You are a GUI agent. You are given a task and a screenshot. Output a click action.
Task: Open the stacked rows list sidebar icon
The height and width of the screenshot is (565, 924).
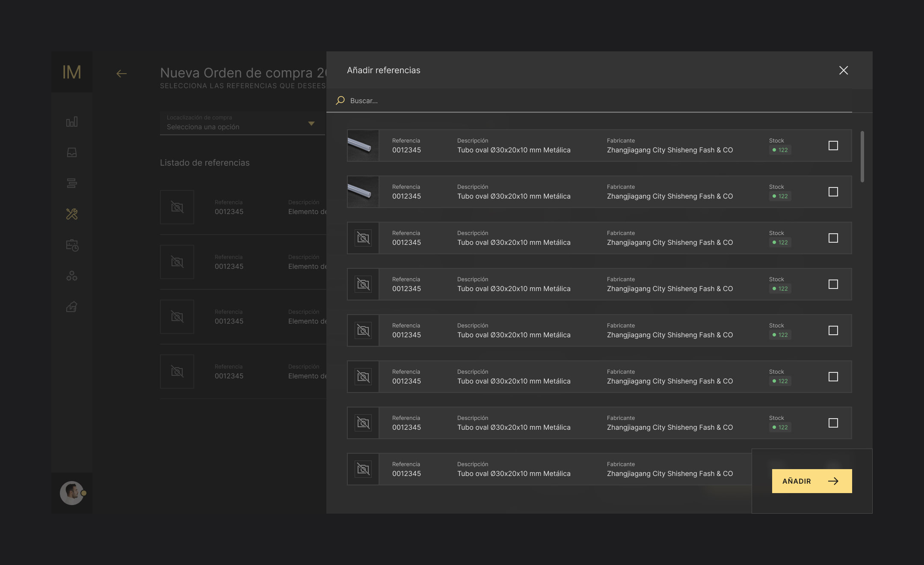click(72, 183)
